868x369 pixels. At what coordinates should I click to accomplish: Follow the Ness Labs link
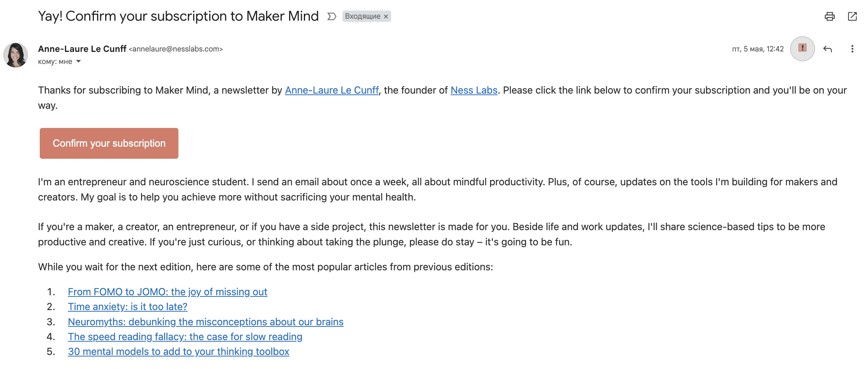[474, 90]
